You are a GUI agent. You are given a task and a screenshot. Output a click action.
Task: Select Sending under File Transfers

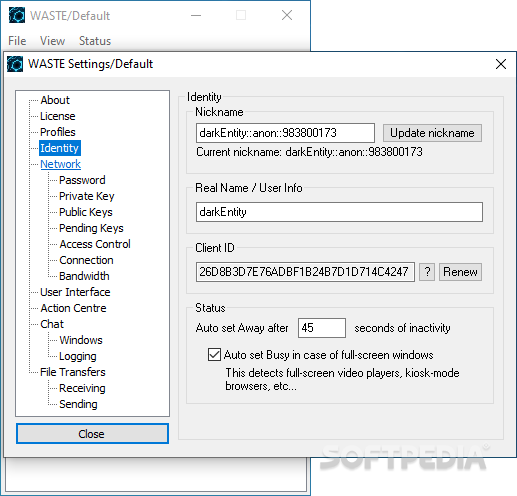(78, 404)
